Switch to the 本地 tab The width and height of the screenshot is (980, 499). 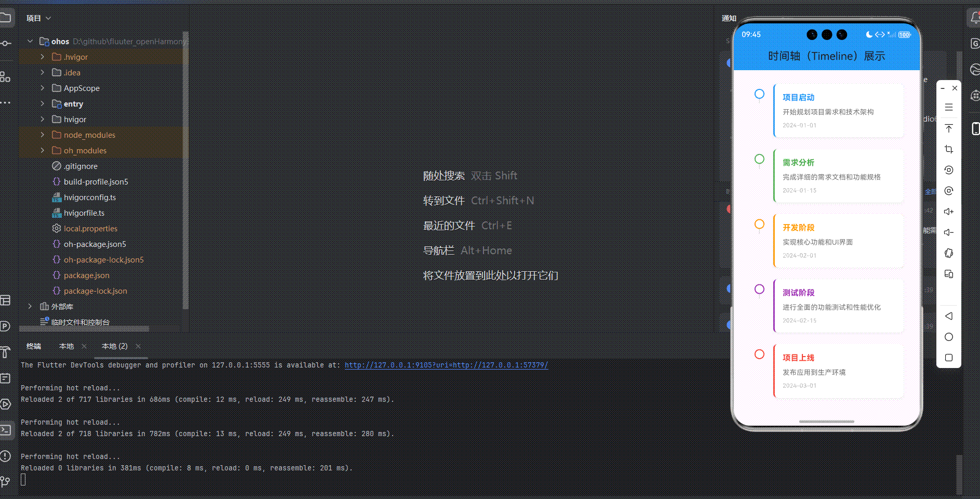click(x=66, y=346)
